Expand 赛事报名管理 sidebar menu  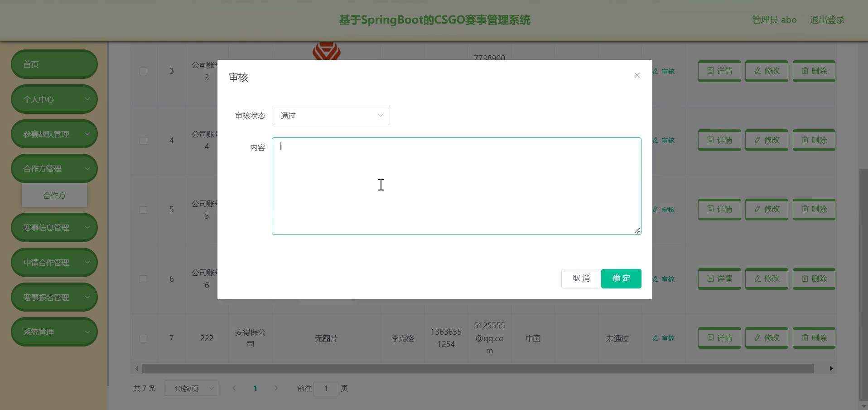coord(54,298)
